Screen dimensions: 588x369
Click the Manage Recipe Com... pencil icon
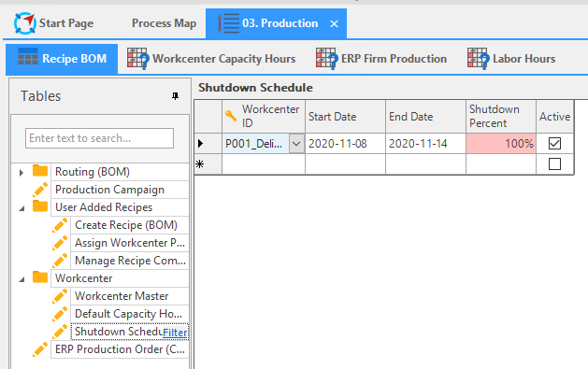point(60,261)
